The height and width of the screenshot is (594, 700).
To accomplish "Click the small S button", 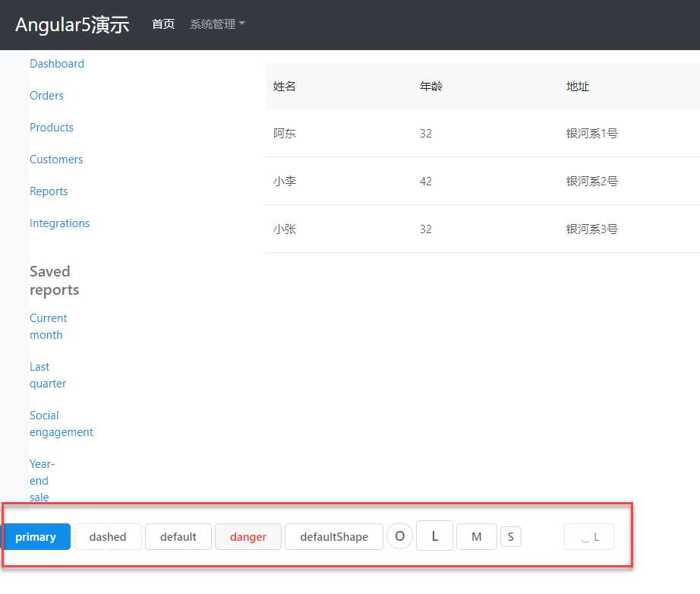I will pyautogui.click(x=511, y=536).
